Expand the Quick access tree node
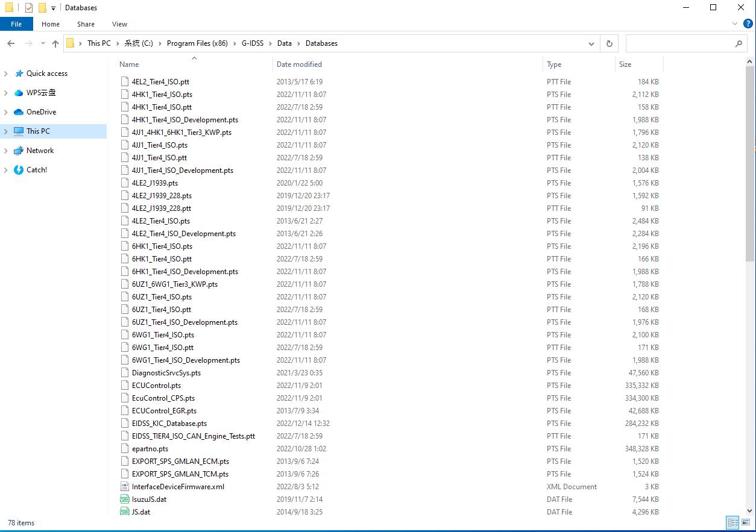 6,74
